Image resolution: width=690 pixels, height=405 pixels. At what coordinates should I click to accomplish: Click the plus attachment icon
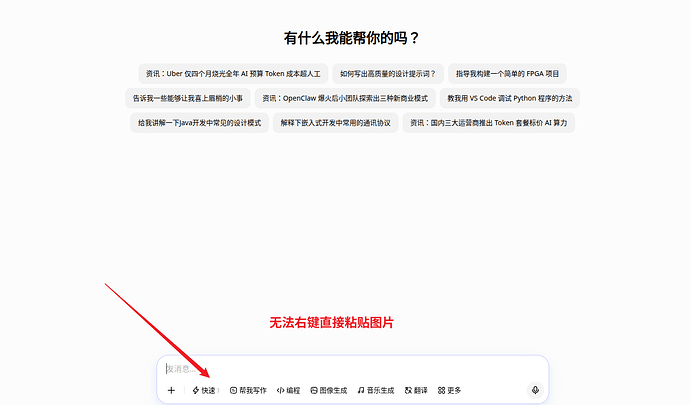[171, 390]
